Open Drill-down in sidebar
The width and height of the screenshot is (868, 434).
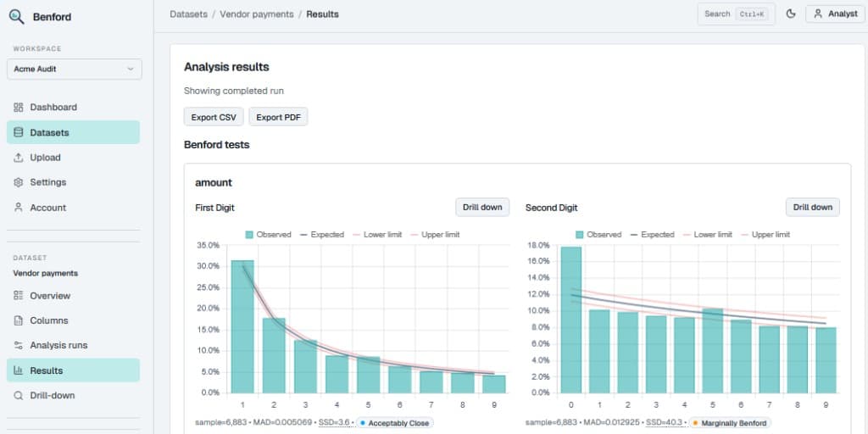click(x=73, y=395)
